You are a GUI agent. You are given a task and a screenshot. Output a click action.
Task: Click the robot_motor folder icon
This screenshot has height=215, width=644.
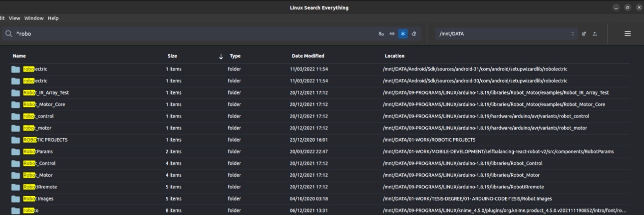[15, 128]
